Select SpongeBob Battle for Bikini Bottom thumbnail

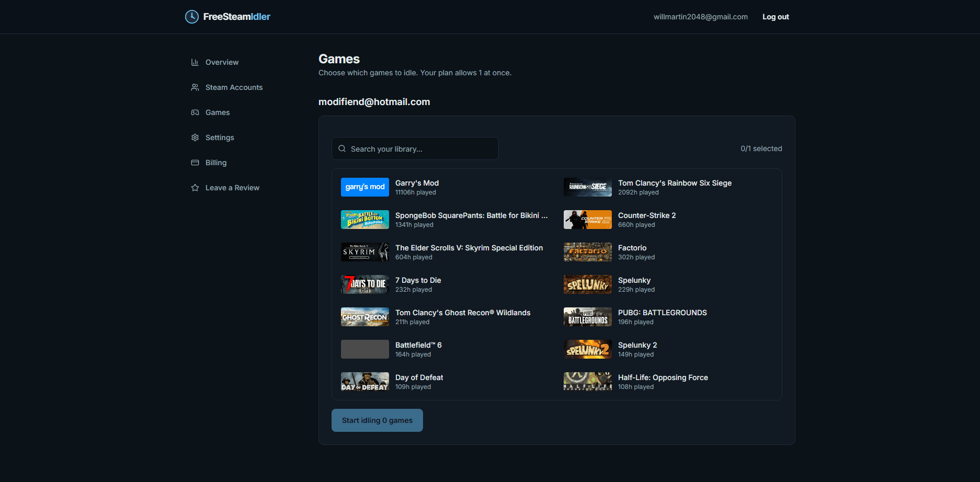365,220
